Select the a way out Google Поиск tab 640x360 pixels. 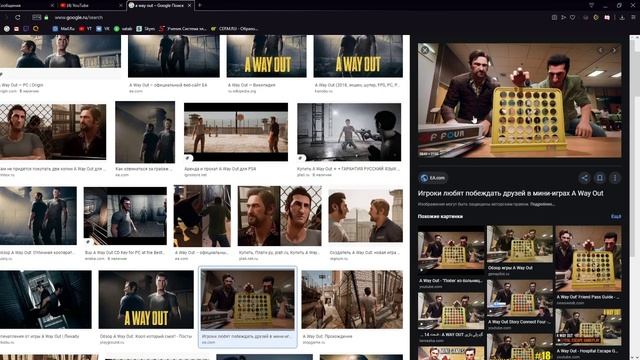pos(160,5)
